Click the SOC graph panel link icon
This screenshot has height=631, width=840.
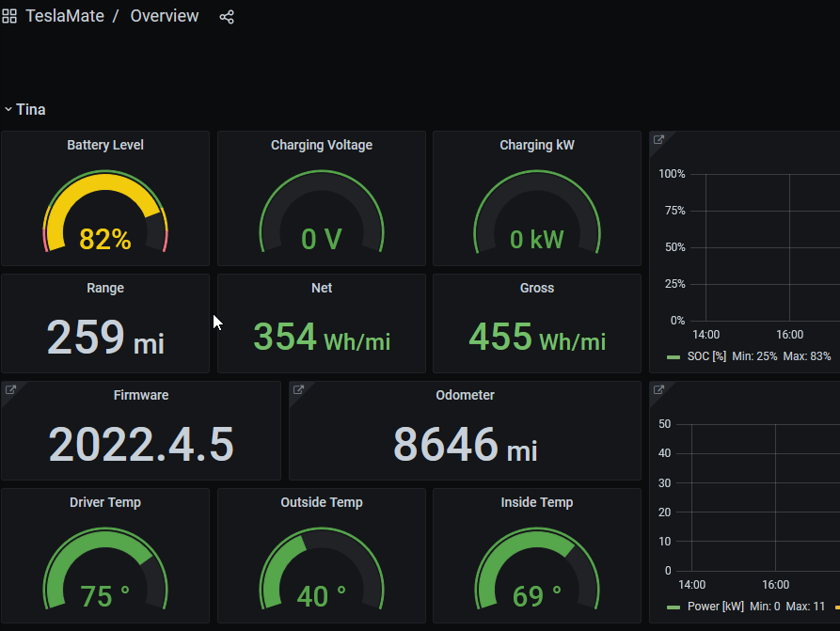coord(658,140)
